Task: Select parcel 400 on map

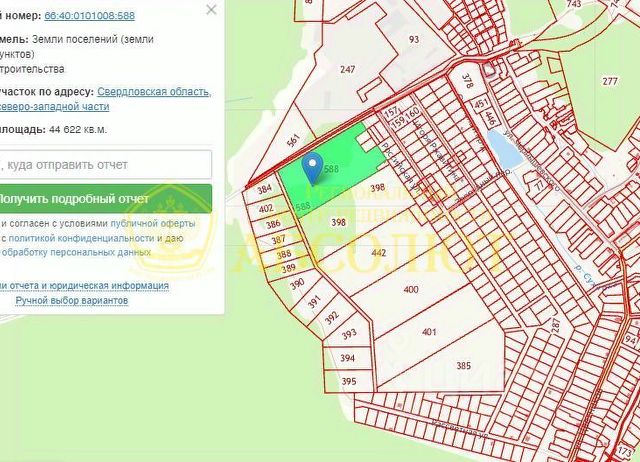Action: (411, 289)
